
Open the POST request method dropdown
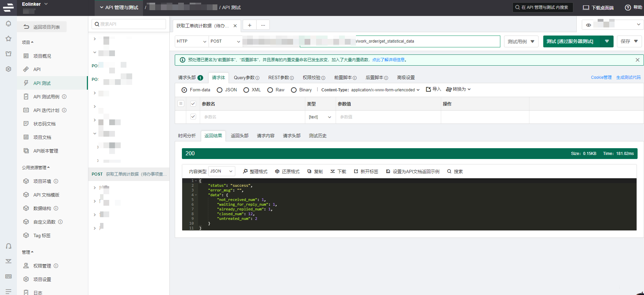coord(225,41)
